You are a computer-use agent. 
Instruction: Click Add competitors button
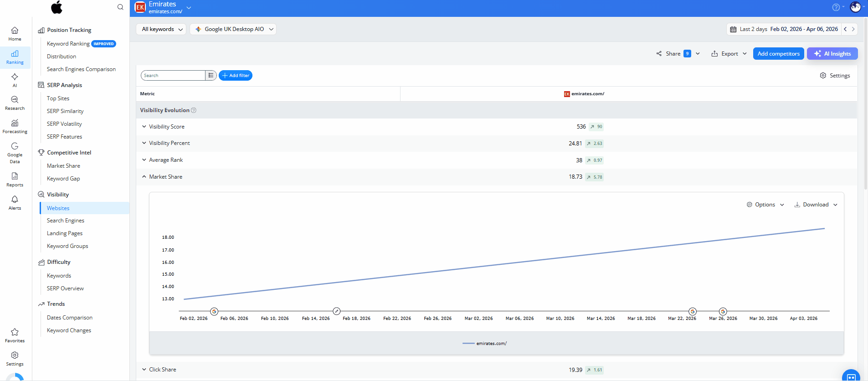(778, 54)
